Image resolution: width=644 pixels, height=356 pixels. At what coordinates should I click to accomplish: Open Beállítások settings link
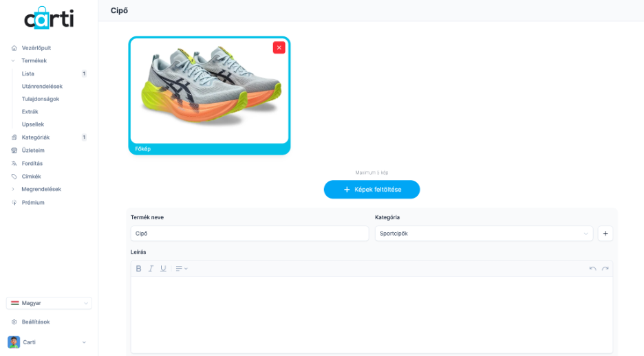coord(36,322)
